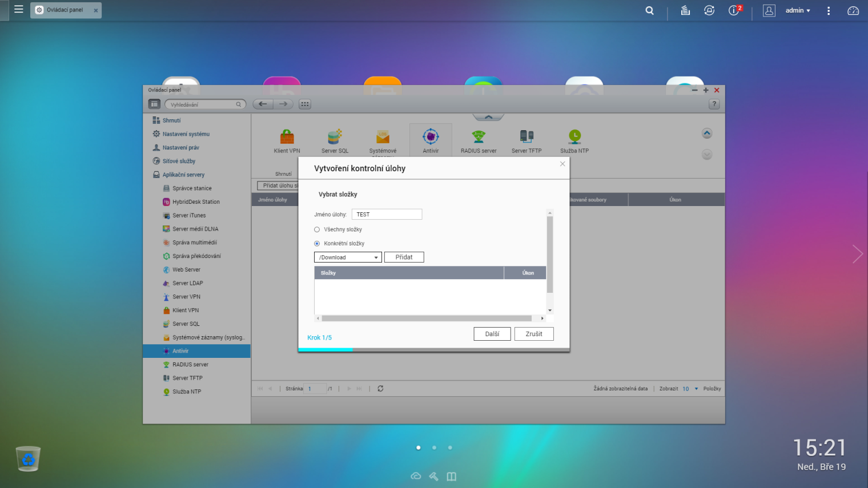868x488 pixels.
Task: Open the Zobrazit items-per-page dropdown
Action: [x=690, y=389]
